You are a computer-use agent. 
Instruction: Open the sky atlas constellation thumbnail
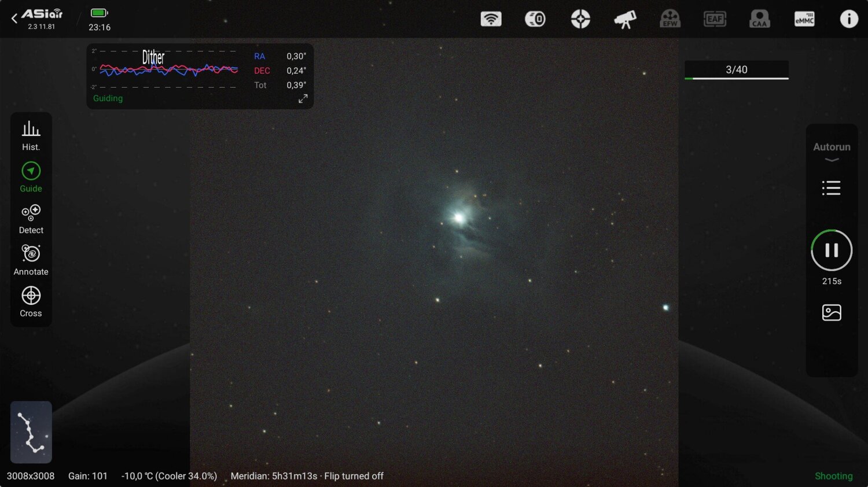pyautogui.click(x=31, y=432)
